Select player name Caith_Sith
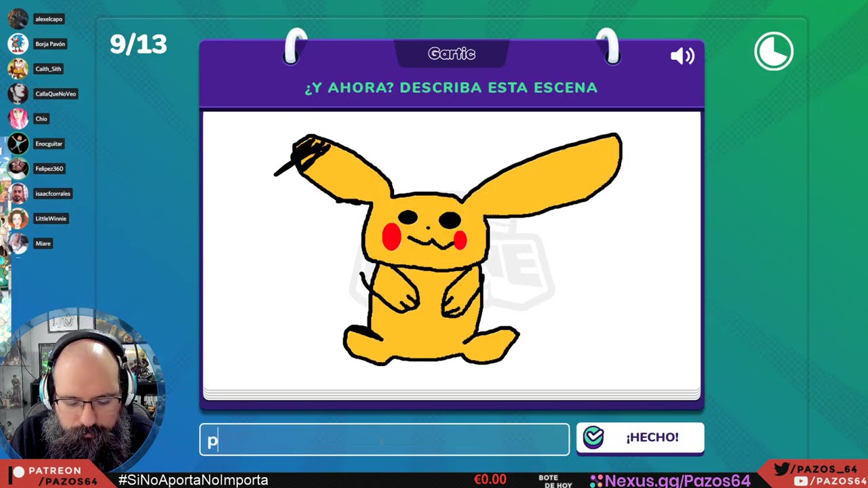 (48, 69)
